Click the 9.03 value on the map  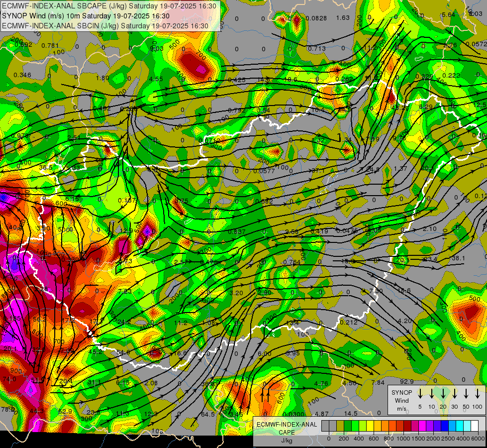coord(157,48)
